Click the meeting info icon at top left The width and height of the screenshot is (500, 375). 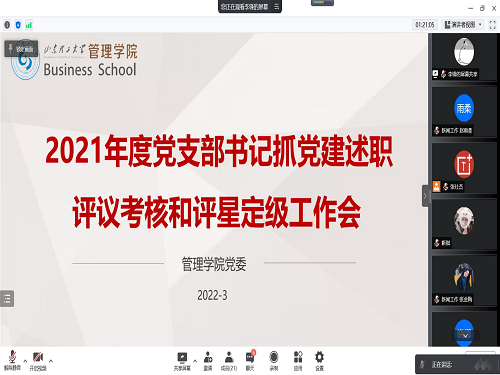coord(7,25)
